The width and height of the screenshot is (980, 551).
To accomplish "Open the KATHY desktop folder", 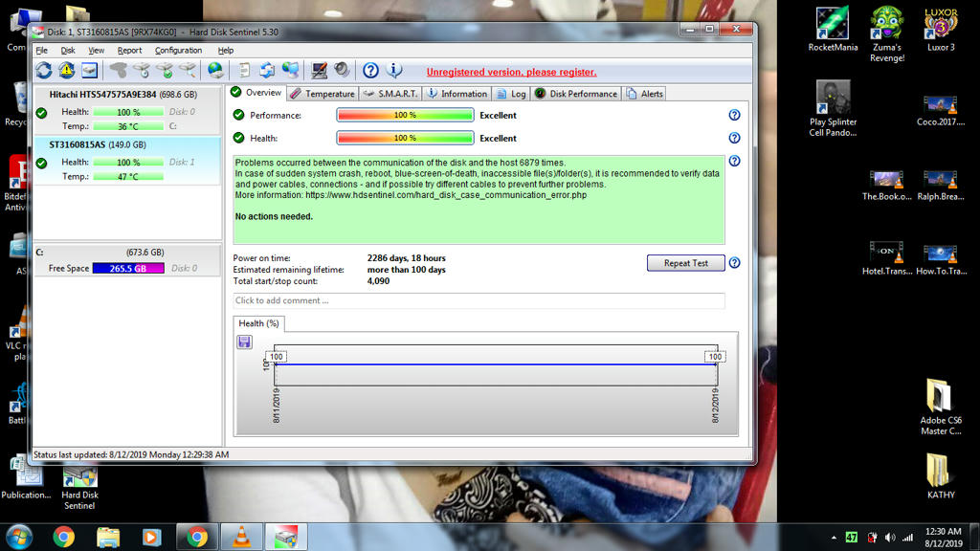I will tap(941, 476).
